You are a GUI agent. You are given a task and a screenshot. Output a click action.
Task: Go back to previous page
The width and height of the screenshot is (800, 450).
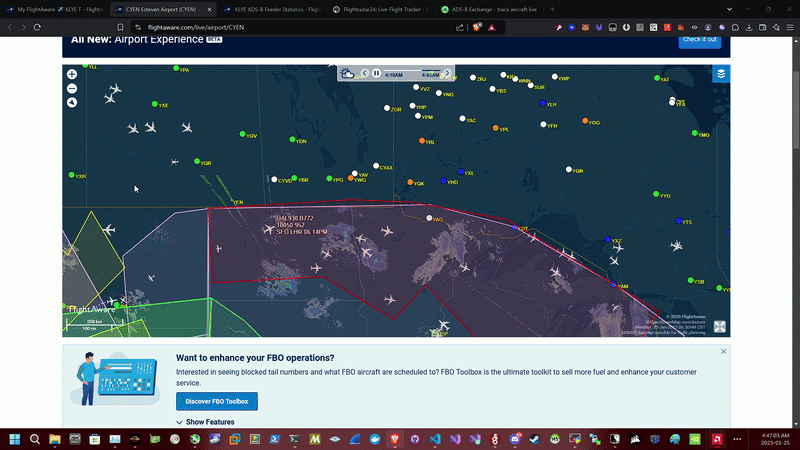10,27
